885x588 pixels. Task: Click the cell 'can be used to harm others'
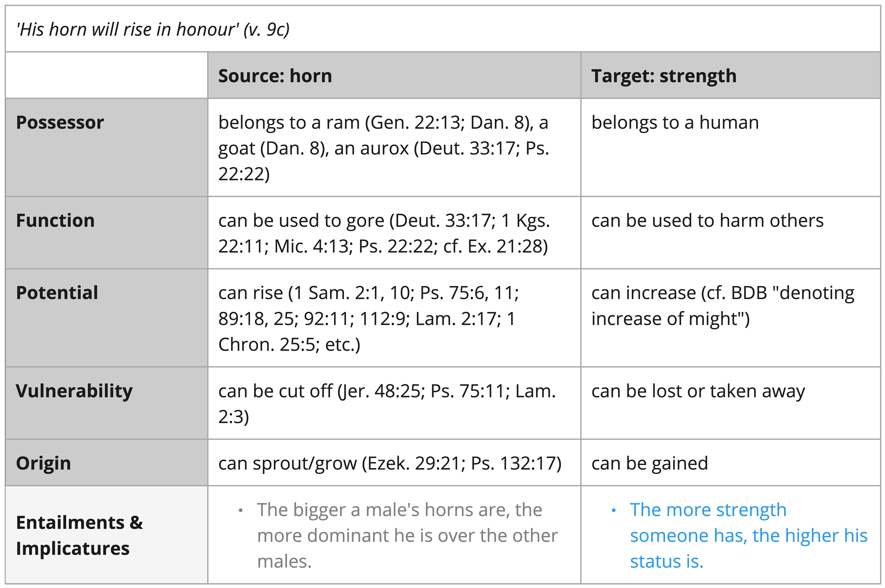pos(730,233)
